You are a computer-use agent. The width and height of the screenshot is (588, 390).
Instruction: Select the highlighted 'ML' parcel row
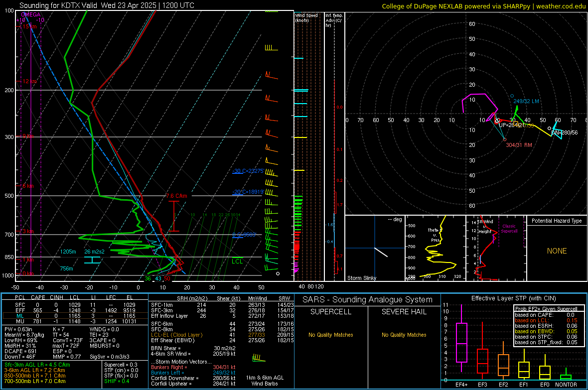pos(75,316)
